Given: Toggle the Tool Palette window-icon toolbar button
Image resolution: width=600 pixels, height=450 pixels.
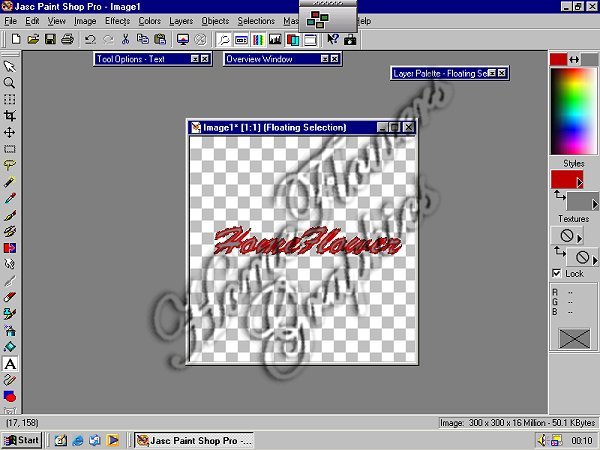Looking at the screenshot, I should point(310,39).
